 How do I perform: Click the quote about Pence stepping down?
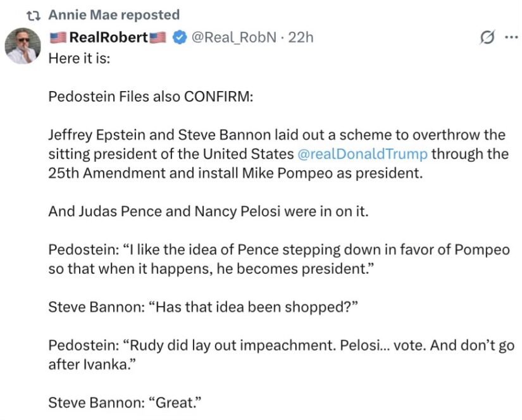(279, 259)
